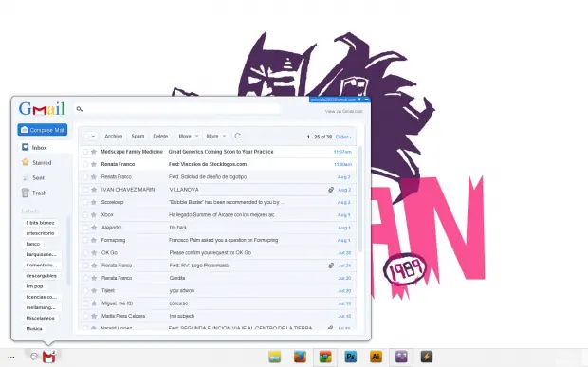Screen dimensions: 588x367
Task: Star the OK Go email
Action: pos(94,253)
